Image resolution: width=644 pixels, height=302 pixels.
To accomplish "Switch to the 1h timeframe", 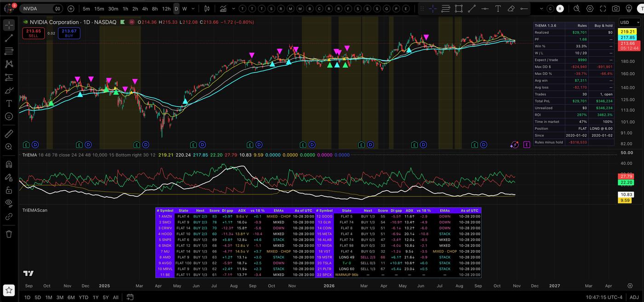I will tap(126, 8).
